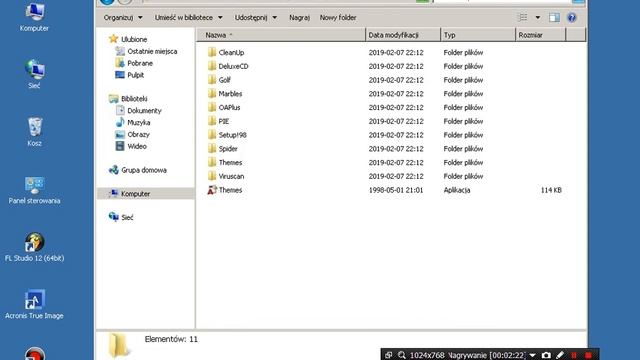Click the 1024x768 resolution label
The height and width of the screenshot is (360, 640).
point(427,355)
